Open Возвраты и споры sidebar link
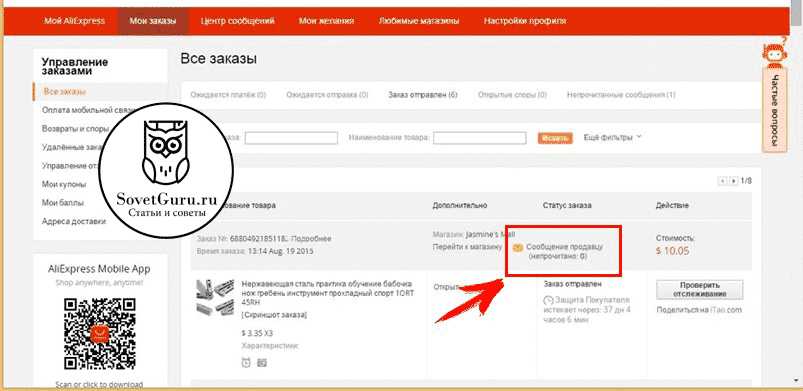Screen dimensions: 803x391 pos(75,129)
